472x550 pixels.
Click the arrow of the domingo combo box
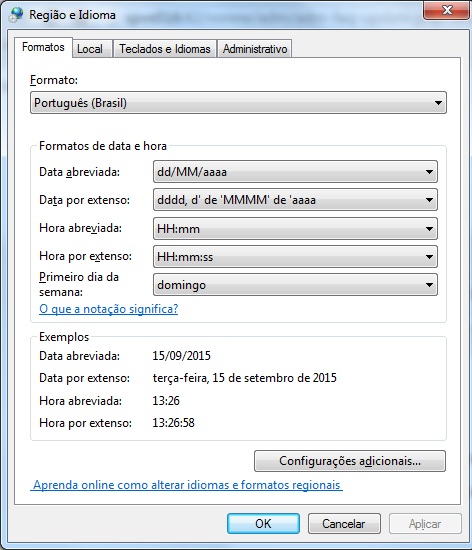[x=429, y=285]
